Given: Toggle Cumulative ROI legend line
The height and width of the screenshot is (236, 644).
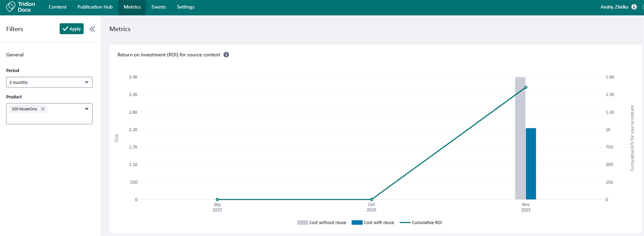Looking at the screenshot, I should (421, 222).
